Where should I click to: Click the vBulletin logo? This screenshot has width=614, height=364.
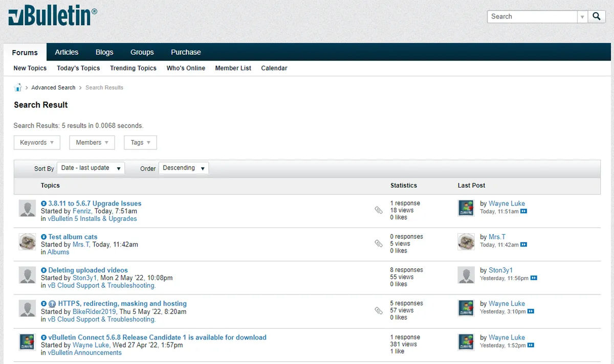pyautogui.click(x=52, y=17)
